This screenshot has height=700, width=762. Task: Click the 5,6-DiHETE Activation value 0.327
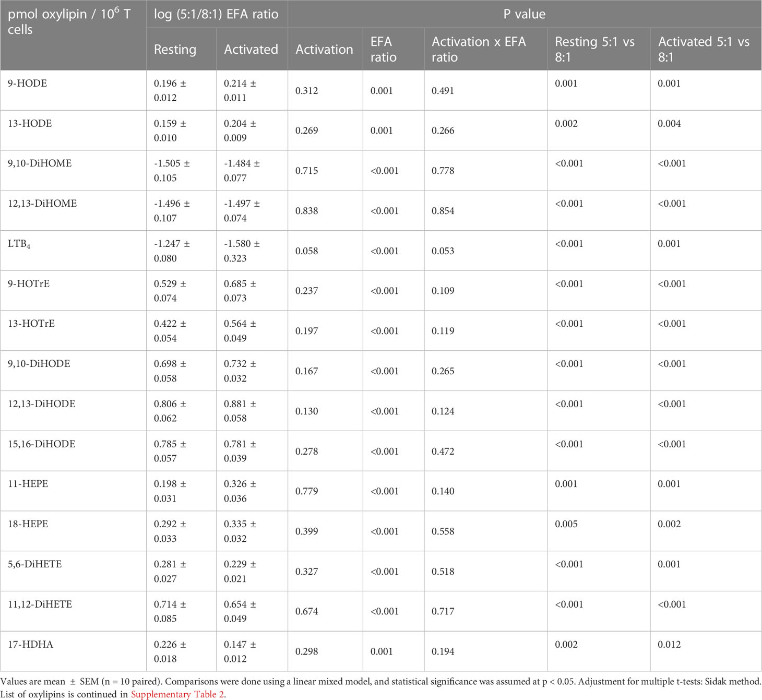pos(307,572)
